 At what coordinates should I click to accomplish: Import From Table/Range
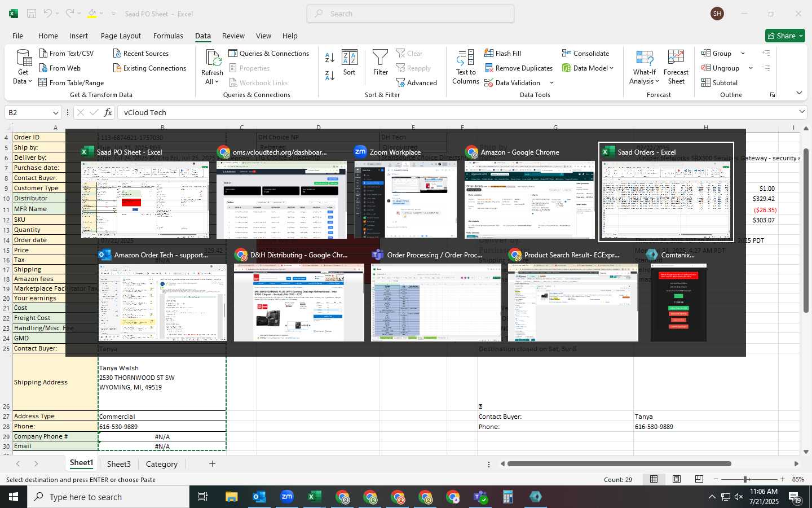71,82
